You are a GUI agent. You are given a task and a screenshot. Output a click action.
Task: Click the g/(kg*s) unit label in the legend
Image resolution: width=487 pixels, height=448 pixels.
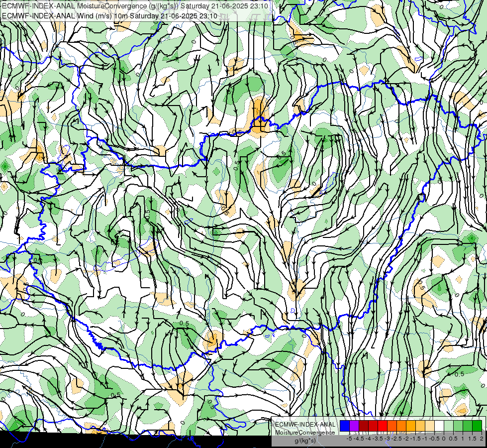305,441
